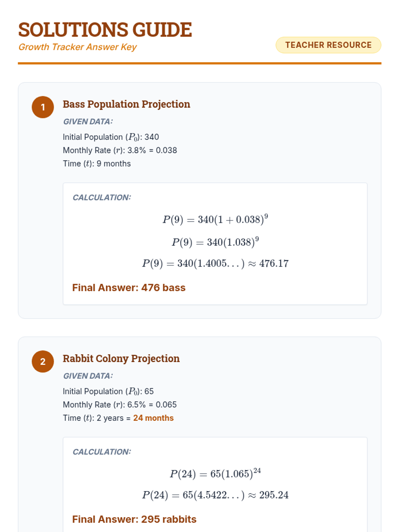The height and width of the screenshot is (532, 399).
Task: Click the Teacher Resource badge
Action: [328, 45]
